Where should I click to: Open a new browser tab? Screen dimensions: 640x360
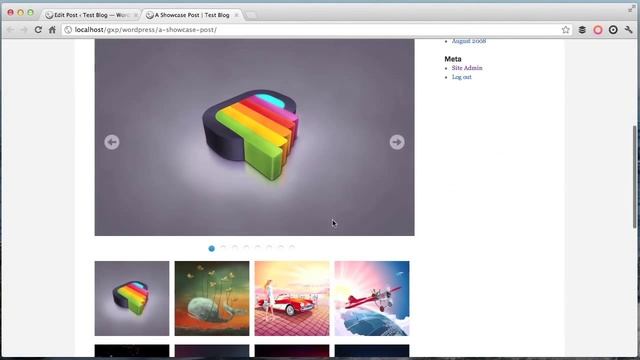point(251,15)
